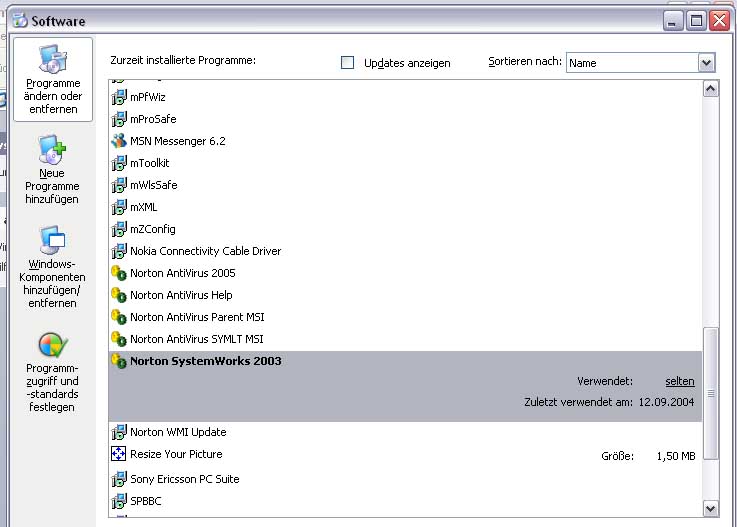Open Programme ändern oder entfernen panel

[53, 79]
